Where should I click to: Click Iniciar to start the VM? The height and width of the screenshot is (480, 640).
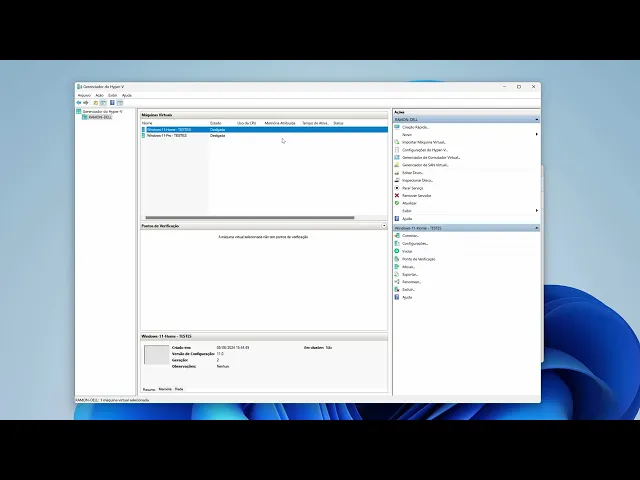407,251
